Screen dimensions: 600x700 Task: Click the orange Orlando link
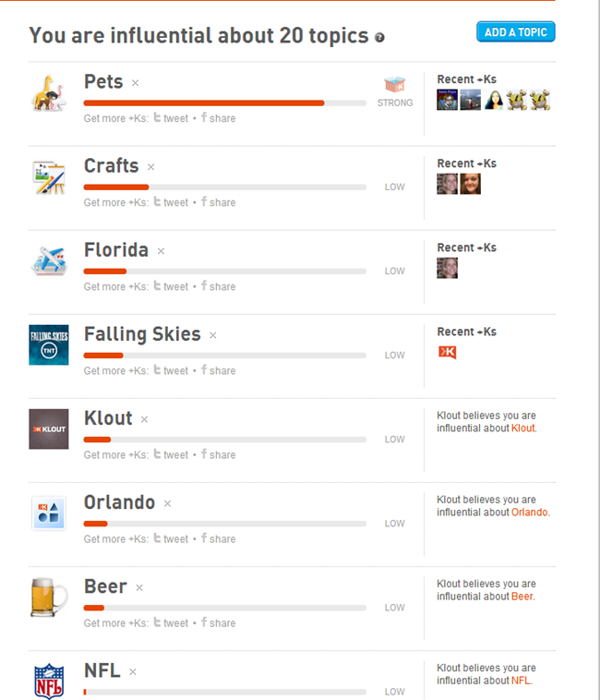coord(529,513)
